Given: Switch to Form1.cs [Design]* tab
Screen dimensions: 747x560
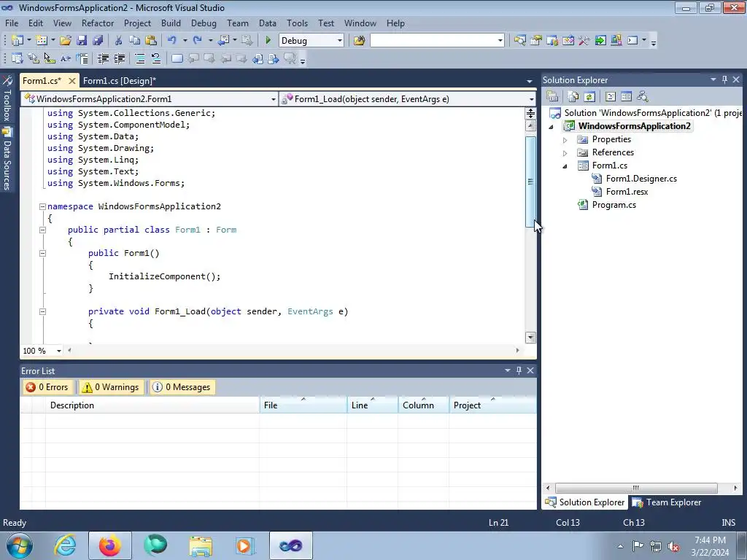Looking at the screenshot, I should [120, 80].
